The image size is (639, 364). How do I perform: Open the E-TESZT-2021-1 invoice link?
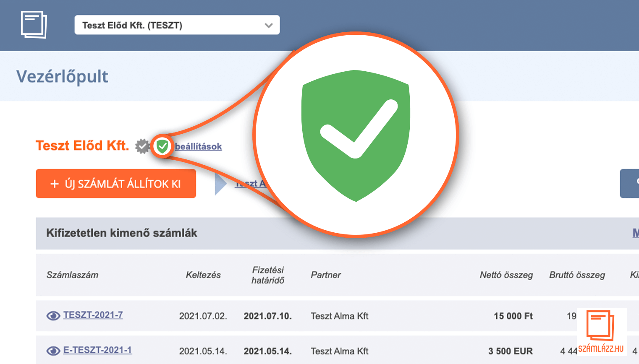[97, 350]
